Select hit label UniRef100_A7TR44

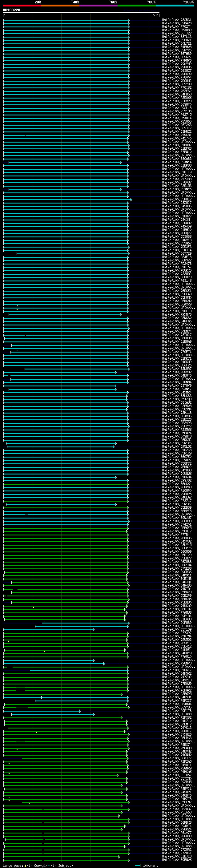coord(177,535)
